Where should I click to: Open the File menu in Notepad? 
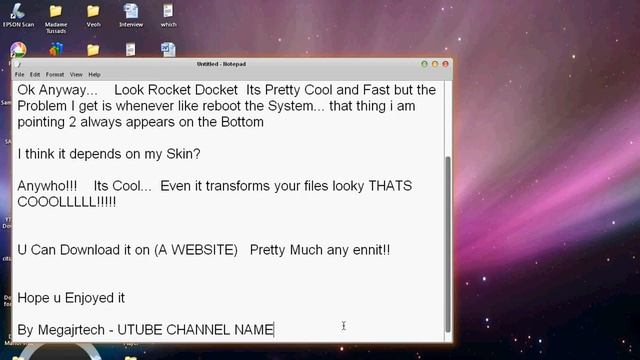[20, 75]
